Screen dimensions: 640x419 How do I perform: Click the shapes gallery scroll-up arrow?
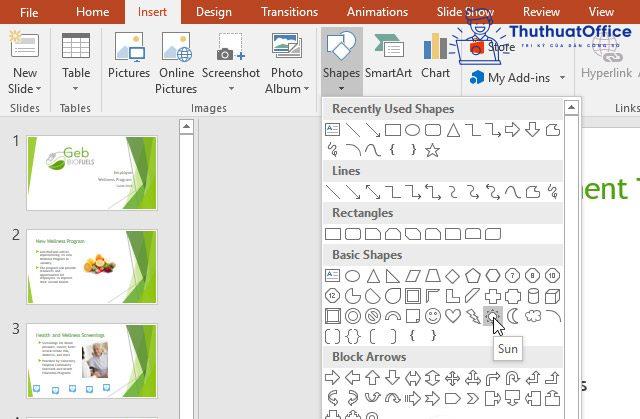571,108
